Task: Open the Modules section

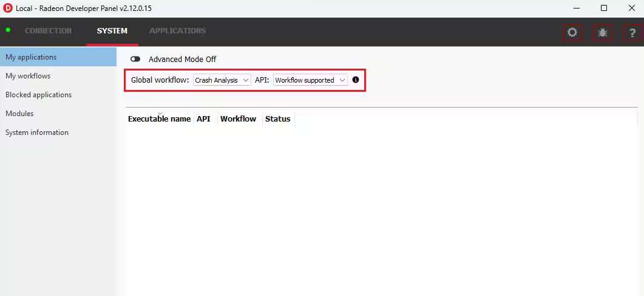Action: point(19,114)
